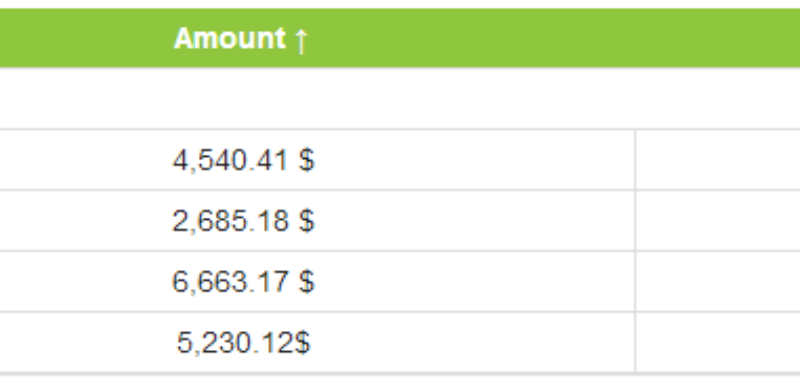This screenshot has height=380, width=800.
Task: Click the ascending sort arrow beside Amount
Action: [301, 40]
